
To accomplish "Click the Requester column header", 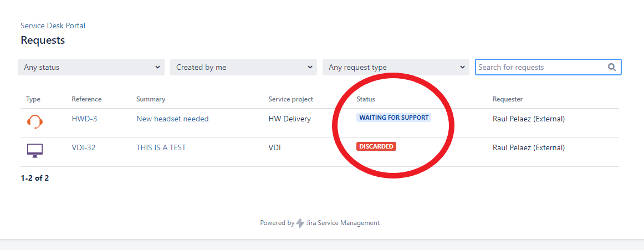I will pos(508,99).
